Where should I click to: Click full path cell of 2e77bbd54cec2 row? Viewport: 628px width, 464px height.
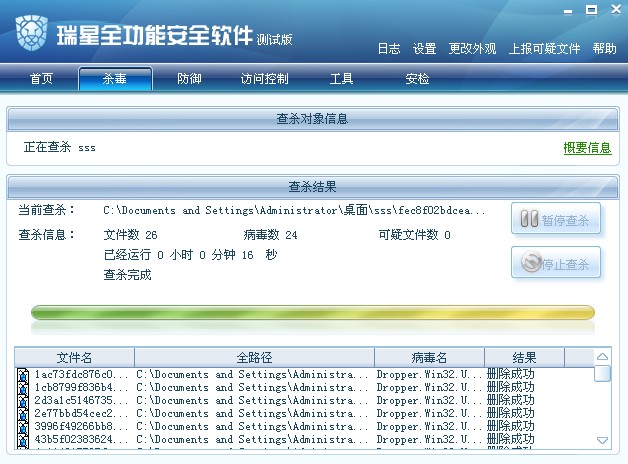tap(252, 413)
